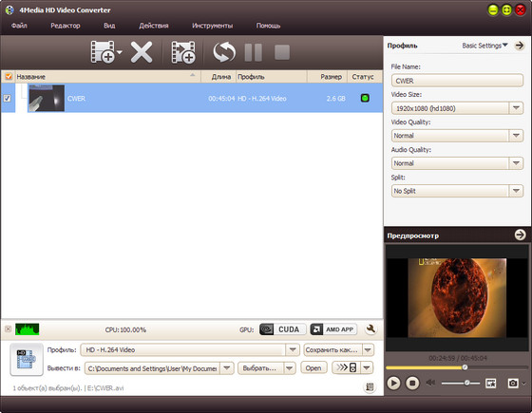This screenshot has height=413, width=532.
Task: Toggle CUDA GPU acceleration
Action: [282, 329]
